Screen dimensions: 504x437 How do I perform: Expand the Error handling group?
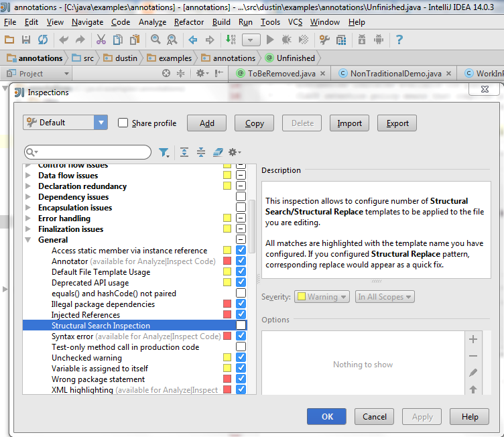pos(28,218)
